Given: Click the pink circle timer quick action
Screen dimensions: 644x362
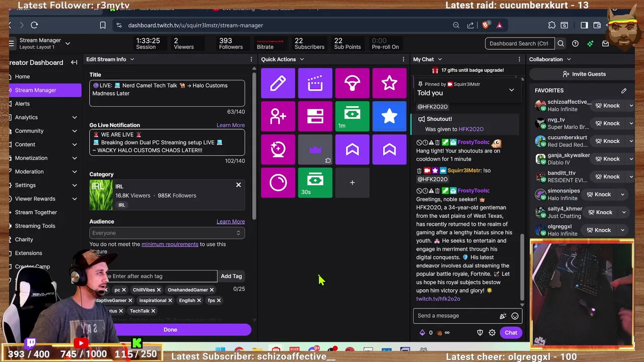Looking at the screenshot, I should [278, 183].
